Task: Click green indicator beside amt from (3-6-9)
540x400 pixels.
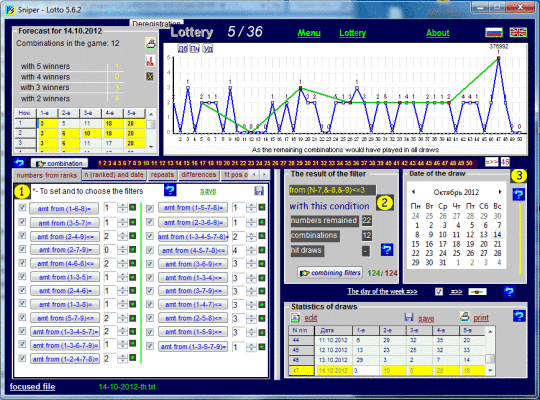Action: (x=262, y=264)
